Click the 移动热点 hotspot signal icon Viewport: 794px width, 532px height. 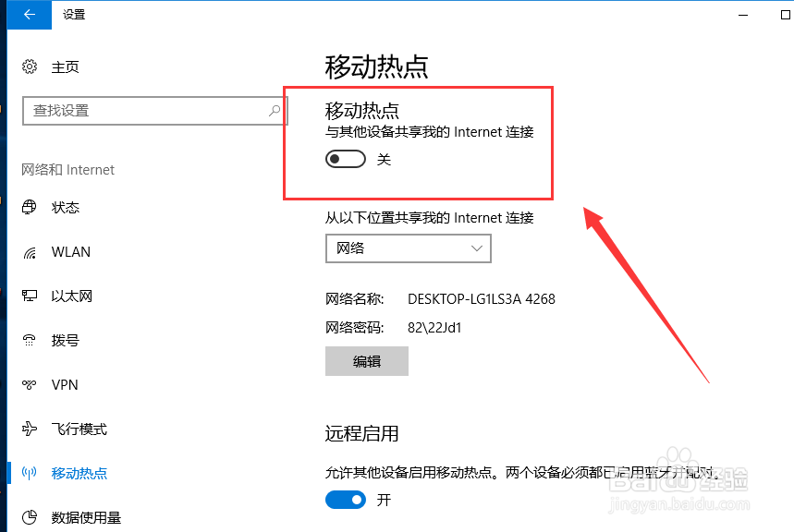[x=30, y=473]
